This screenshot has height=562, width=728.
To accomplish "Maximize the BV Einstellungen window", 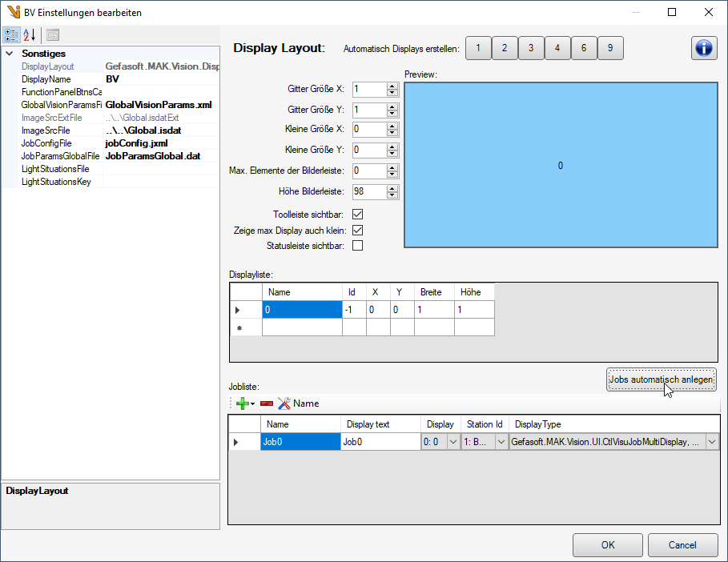I will pos(672,12).
